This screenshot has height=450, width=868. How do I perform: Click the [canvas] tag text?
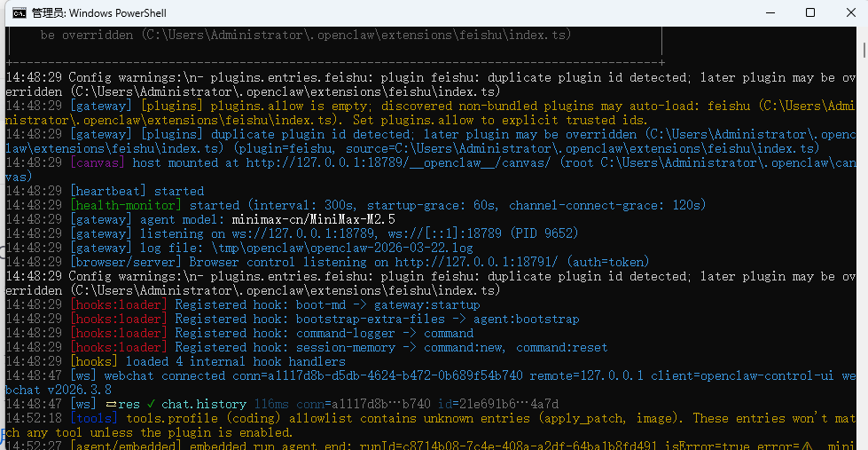[x=98, y=163]
